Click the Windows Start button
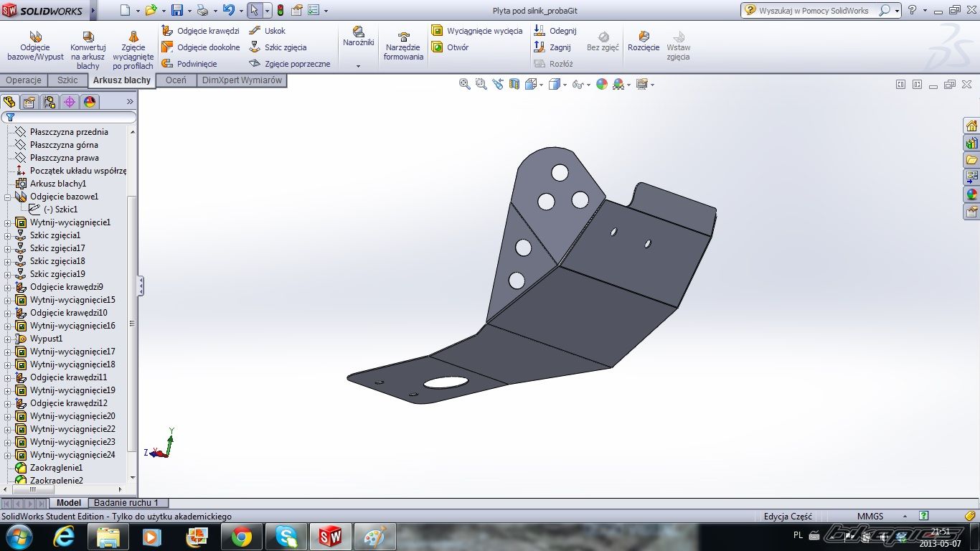980x551 pixels. (18, 537)
